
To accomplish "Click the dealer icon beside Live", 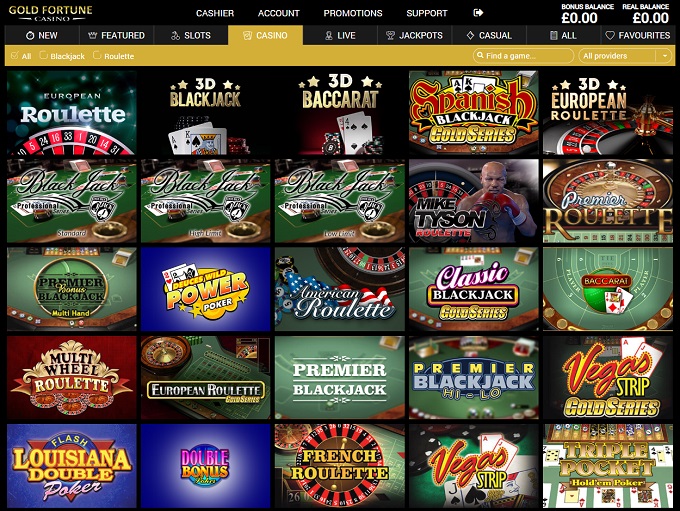I will click(329, 36).
